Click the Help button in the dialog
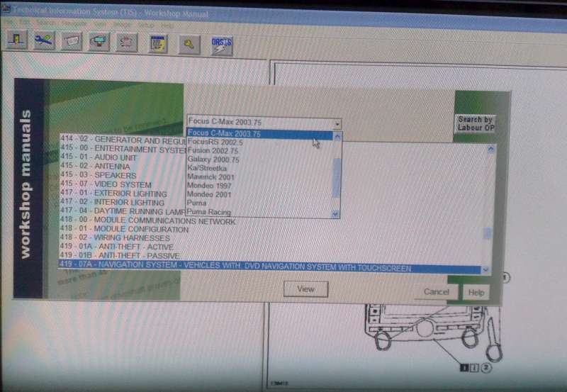This screenshot has height=392, width=567. tap(476, 292)
